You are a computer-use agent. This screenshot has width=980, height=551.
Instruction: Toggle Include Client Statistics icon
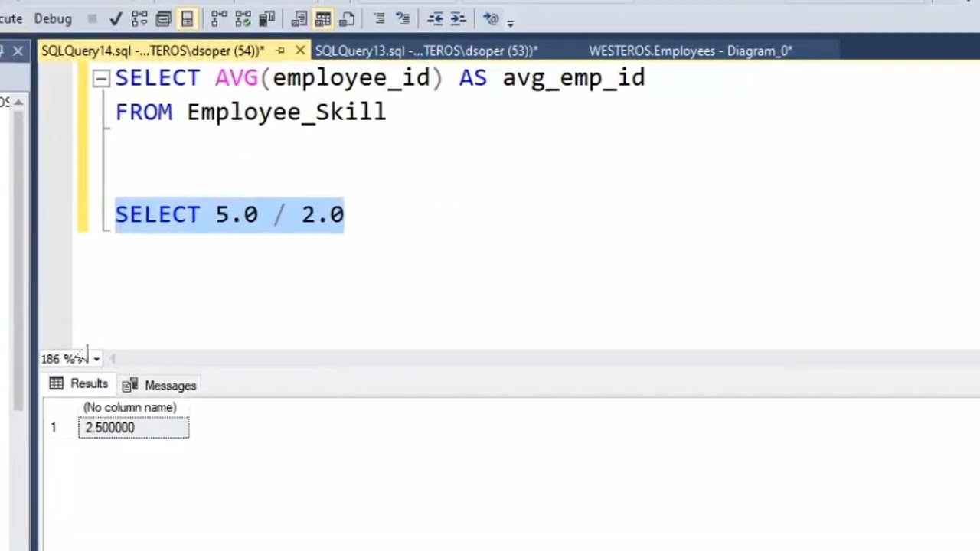[x=266, y=18]
